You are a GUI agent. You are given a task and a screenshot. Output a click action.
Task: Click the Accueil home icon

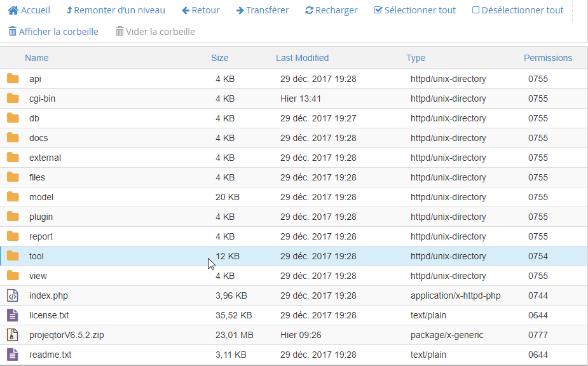click(x=13, y=10)
